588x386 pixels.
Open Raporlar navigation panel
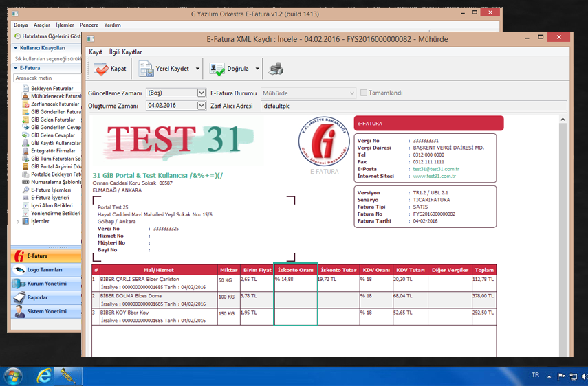(x=46, y=297)
